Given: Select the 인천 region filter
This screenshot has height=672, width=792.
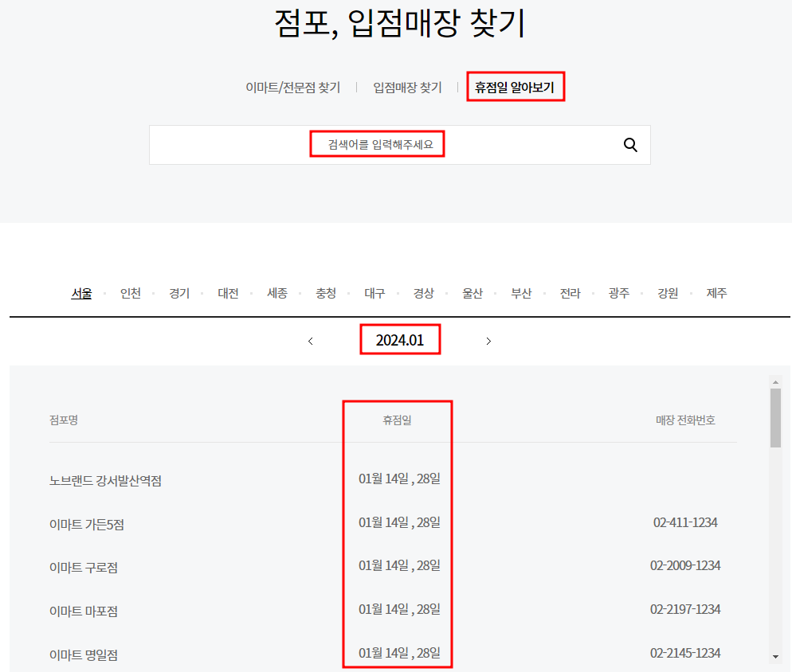Looking at the screenshot, I should coord(131,292).
